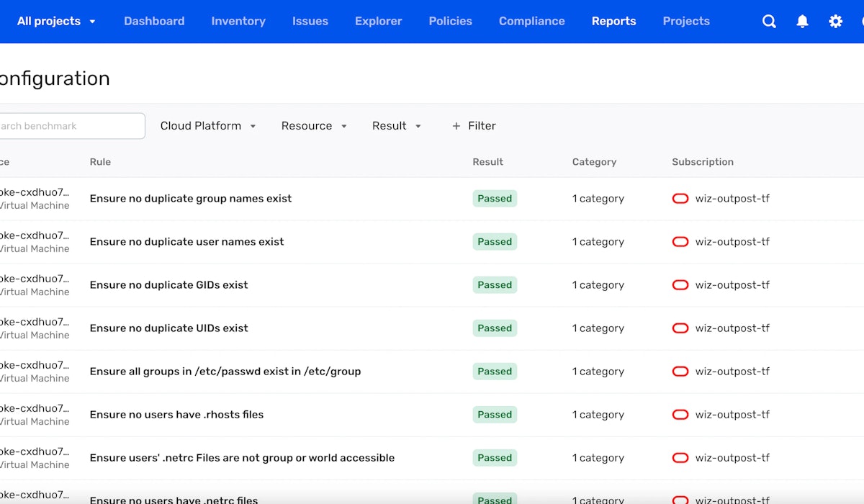Click Passed badge for /etc/passwd groups rule
This screenshot has width=864, height=504.
(495, 372)
